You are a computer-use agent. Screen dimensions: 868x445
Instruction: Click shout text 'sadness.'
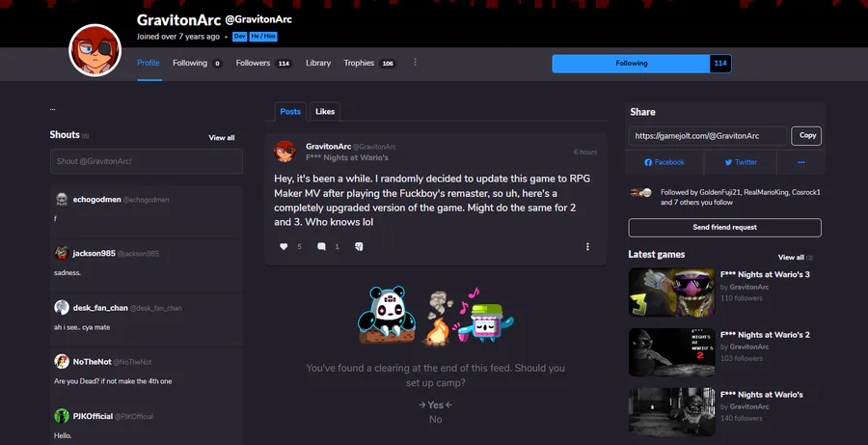click(67, 273)
